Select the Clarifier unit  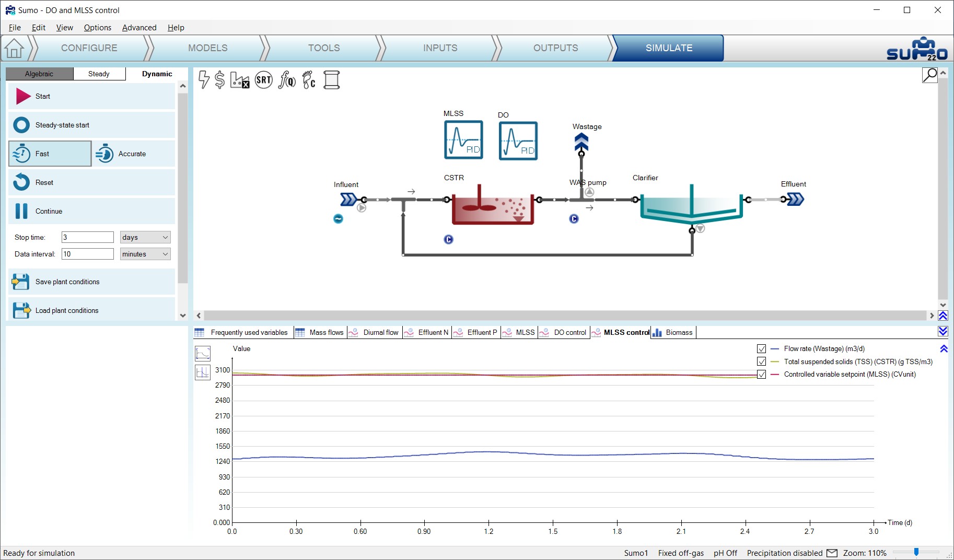click(692, 204)
